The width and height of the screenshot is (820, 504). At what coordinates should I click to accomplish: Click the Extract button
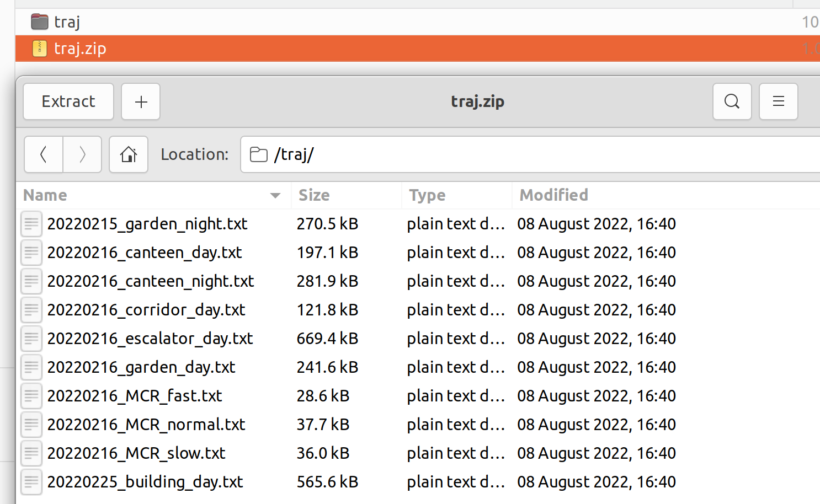click(68, 101)
